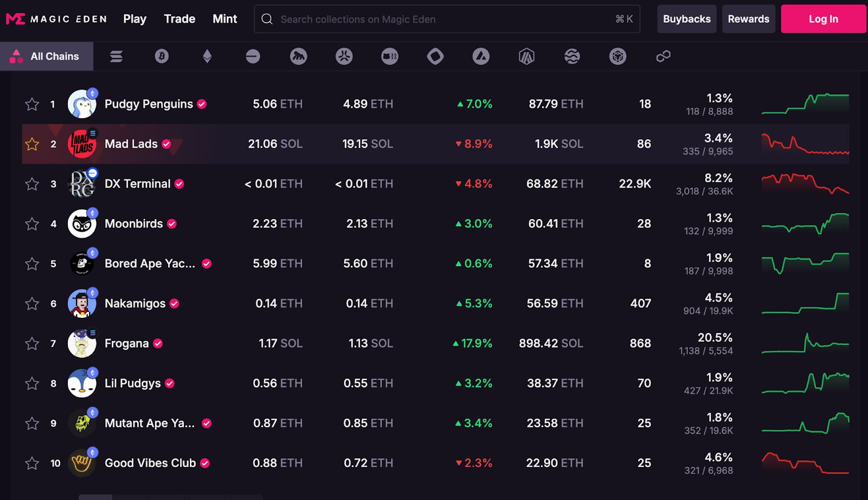Viewport: 868px width, 500px height.
Task: Select the chain link icon filter
Action: pyautogui.click(x=663, y=56)
